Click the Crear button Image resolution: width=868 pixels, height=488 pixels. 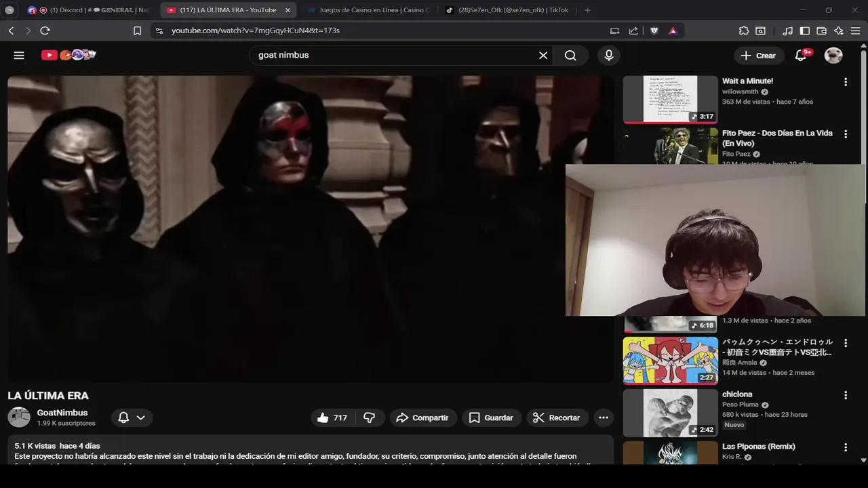coord(758,56)
